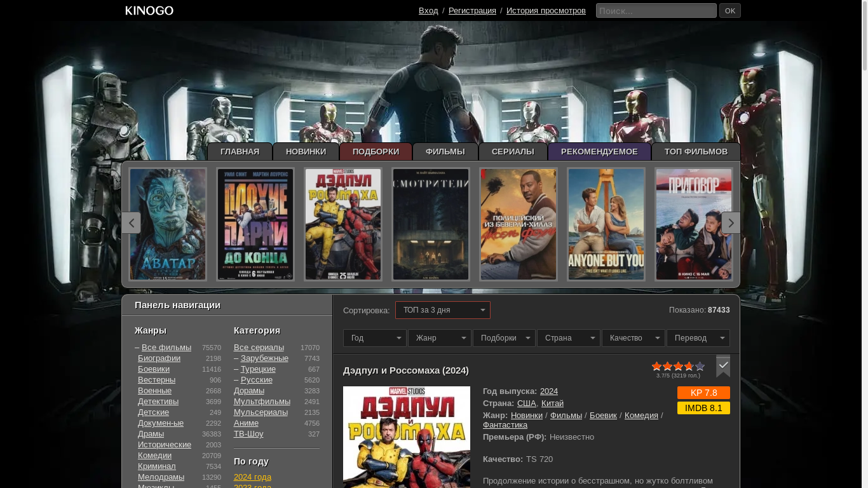This screenshot has width=868, height=488.
Task: Switch to the ПОДБОРКИ tab
Action: click(x=376, y=152)
